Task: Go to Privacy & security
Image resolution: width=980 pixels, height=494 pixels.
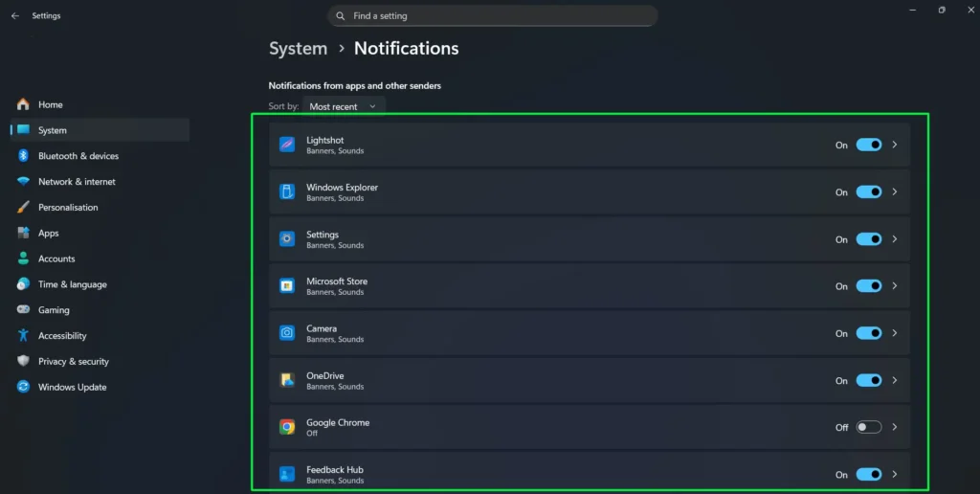Action: point(100,361)
